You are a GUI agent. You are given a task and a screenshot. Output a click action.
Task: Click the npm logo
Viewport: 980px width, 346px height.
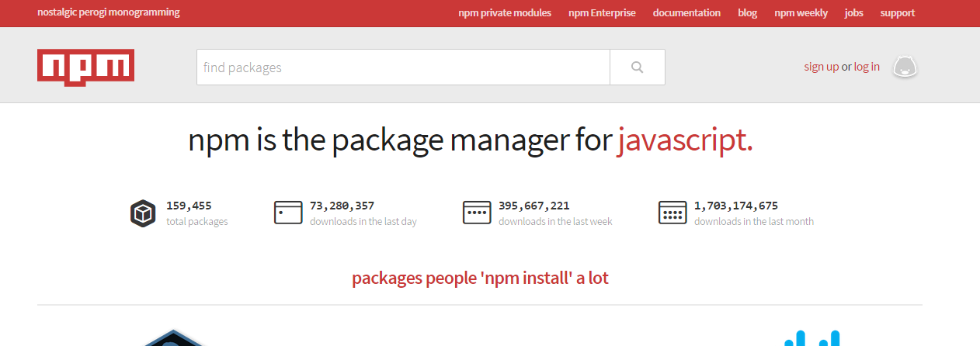(85, 67)
